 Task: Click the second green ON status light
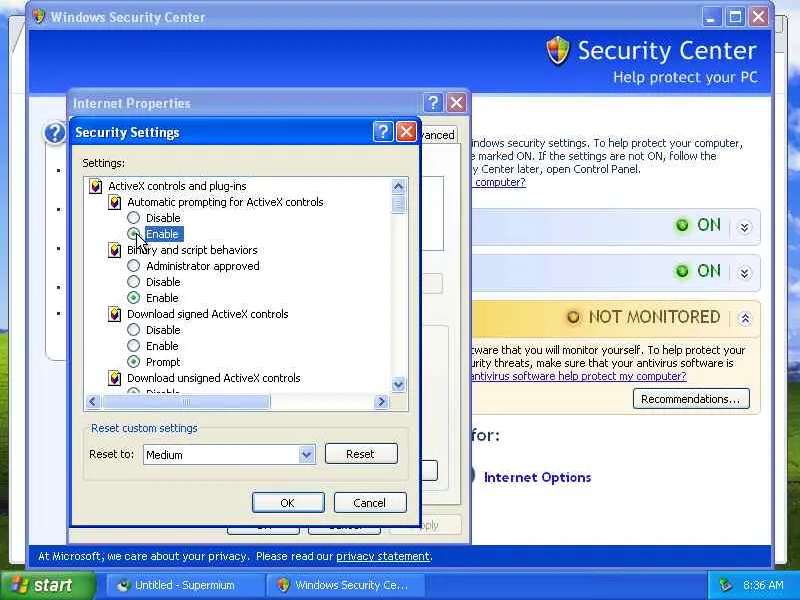point(682,271)
